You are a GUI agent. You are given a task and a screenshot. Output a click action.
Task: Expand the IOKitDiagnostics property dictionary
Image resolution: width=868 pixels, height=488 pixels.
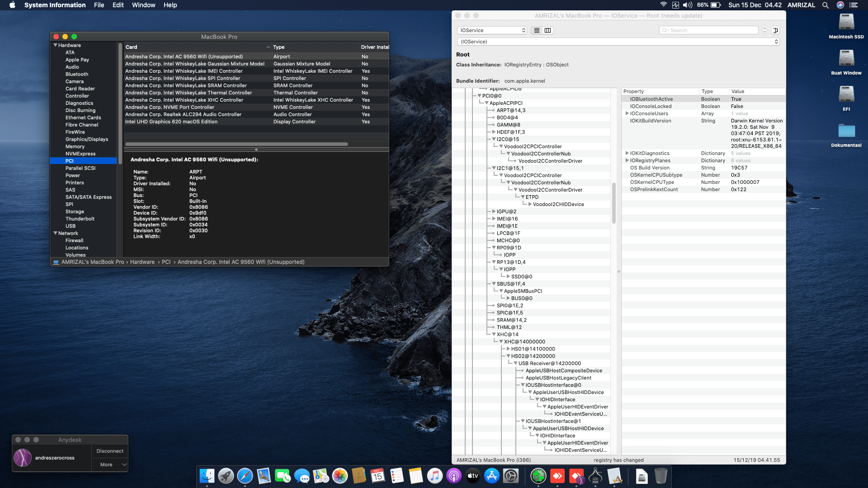tap(627, 153)
